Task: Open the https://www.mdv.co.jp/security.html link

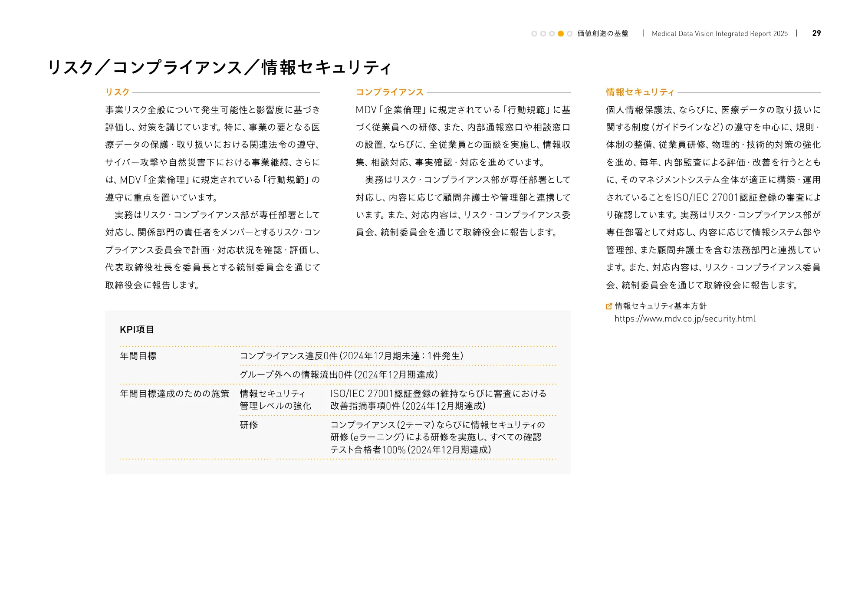Action: click(685, 319)
